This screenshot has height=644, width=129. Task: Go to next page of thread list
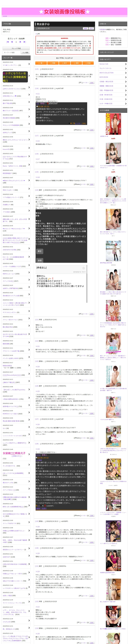pos(20,42)
